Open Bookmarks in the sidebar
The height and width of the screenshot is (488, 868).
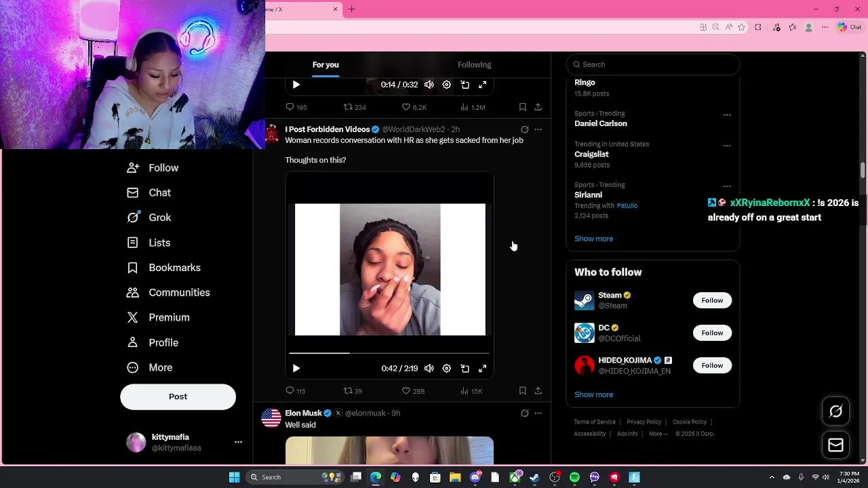(163, 268)
